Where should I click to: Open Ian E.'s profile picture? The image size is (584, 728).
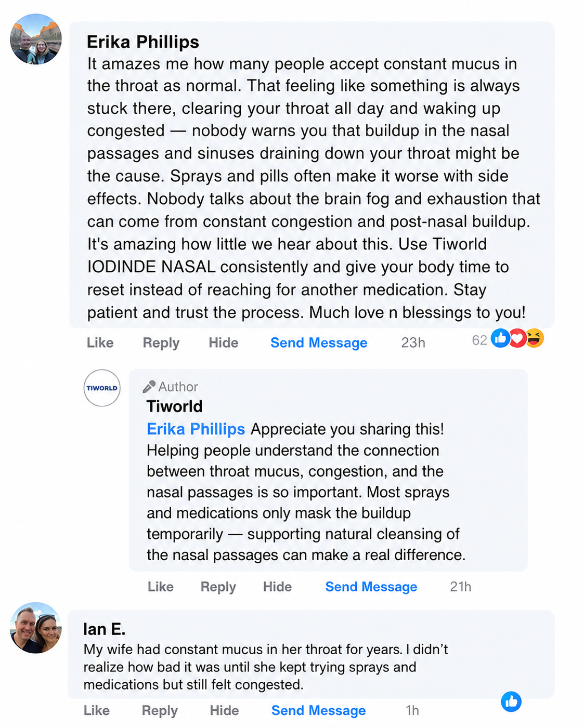36,628
